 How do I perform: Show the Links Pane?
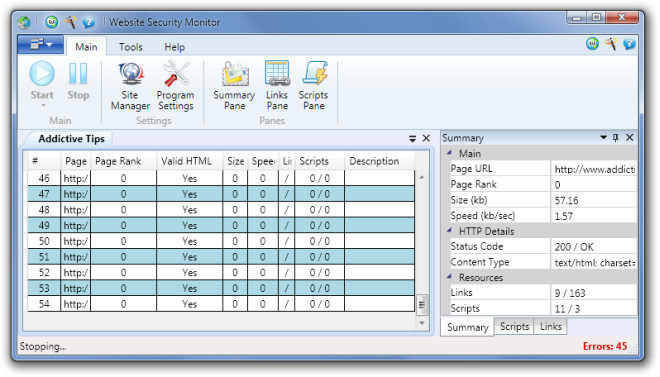[x=277, y=86]
